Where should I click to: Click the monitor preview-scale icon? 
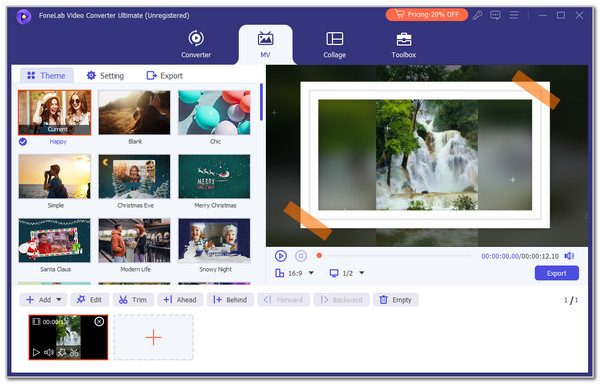click(334, 273)
